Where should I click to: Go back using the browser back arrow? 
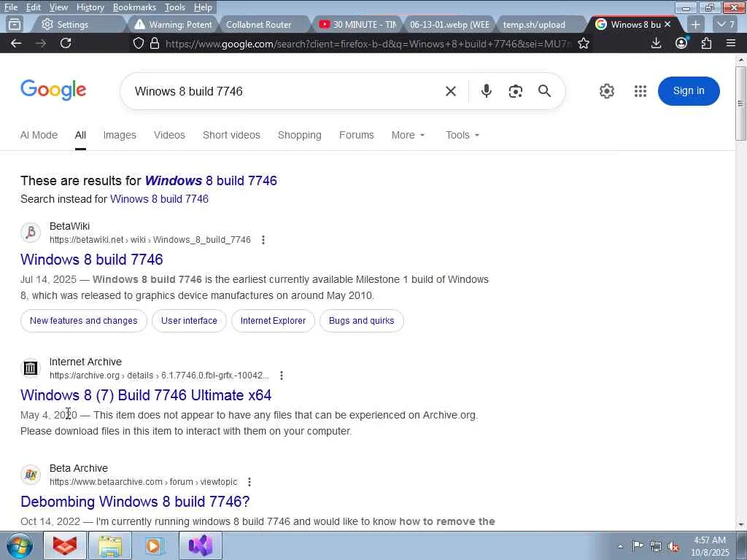point(16,43)
